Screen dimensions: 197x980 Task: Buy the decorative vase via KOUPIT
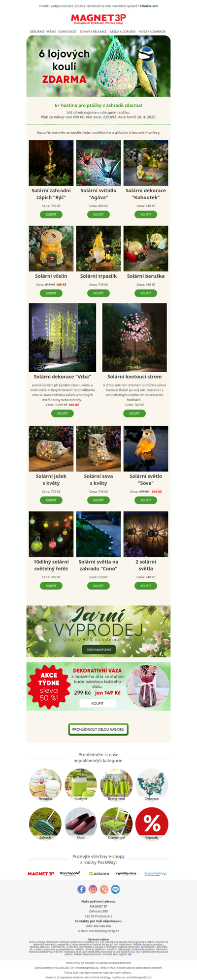(x=98, y=703)
